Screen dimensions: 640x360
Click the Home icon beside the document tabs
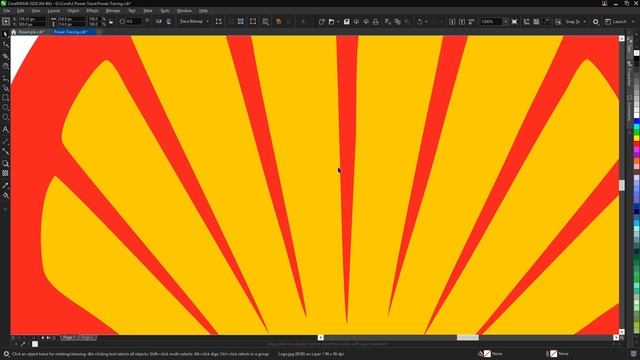tap(13, 32)
